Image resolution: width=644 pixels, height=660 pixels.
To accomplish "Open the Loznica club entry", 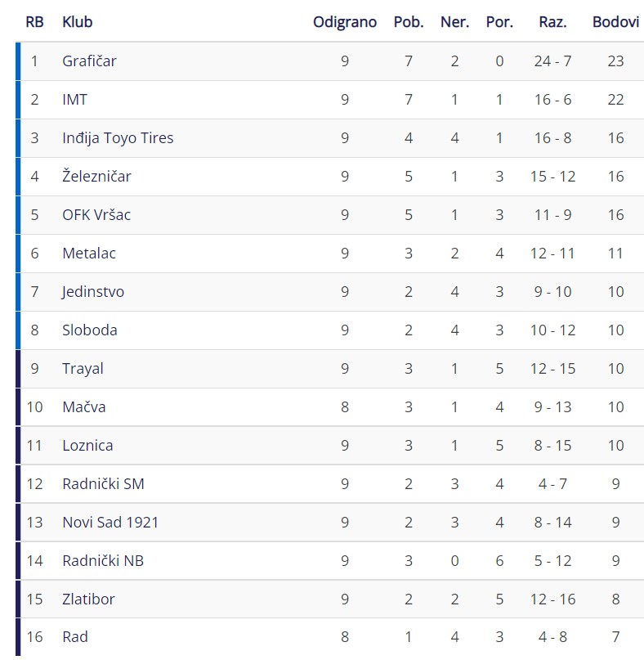I will point(87,446).
